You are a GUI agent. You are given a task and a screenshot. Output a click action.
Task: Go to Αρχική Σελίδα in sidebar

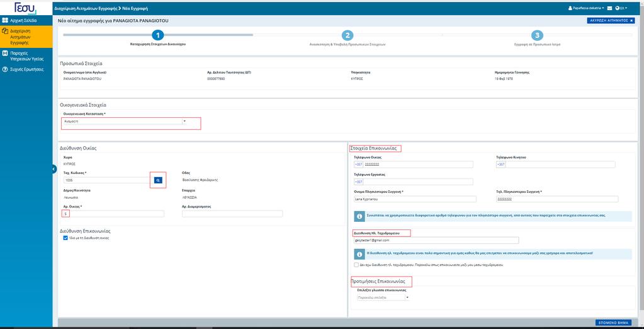[x=23, y=20]
